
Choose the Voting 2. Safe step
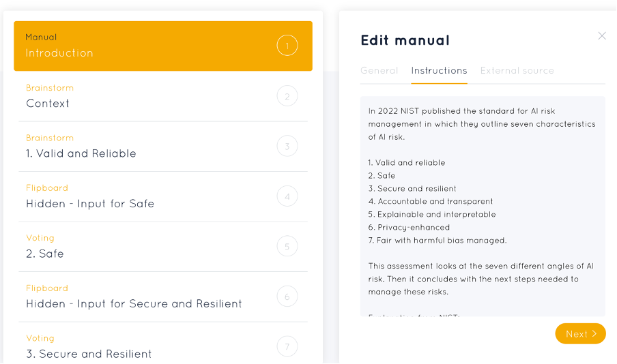tap(137, 247)
